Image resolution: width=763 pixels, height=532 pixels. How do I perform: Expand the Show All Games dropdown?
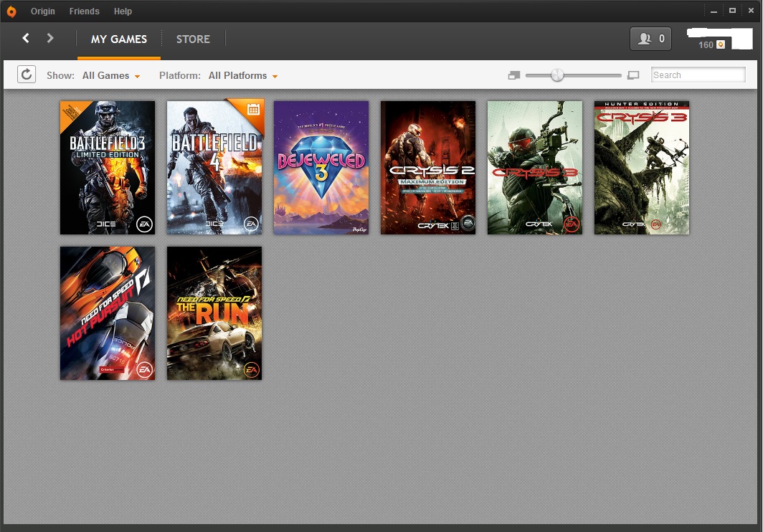111,75
